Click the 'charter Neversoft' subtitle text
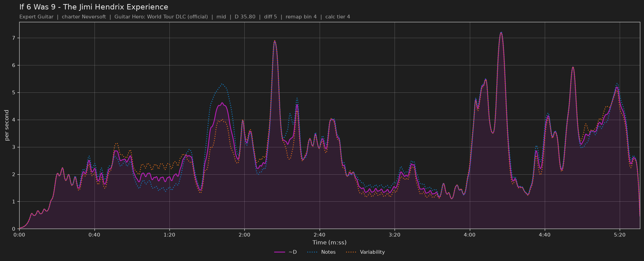This screenshot has width=644, height=261. click(x=84, y=17)
